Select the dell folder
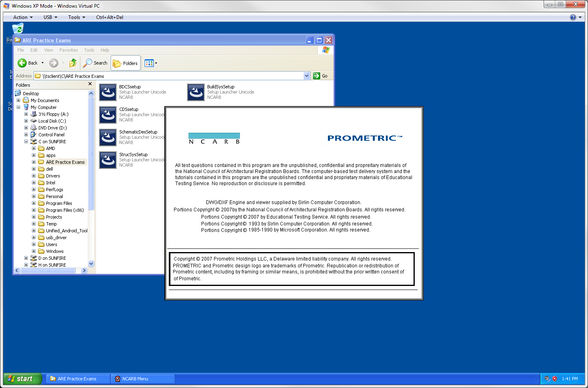Screen dimensions: 588x388 click(49, 169)
